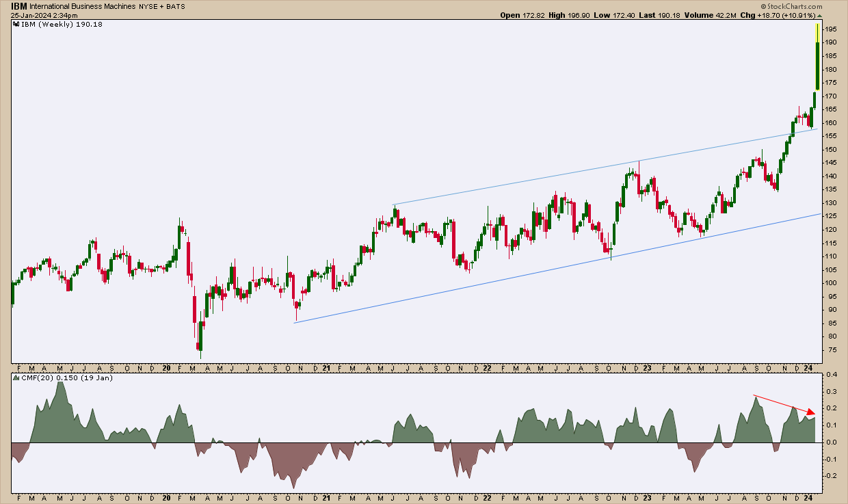Viewport: 848px width, 504px height.
Task: Click the CMF(20) indicator legend icon
Action: click(16, 377)
